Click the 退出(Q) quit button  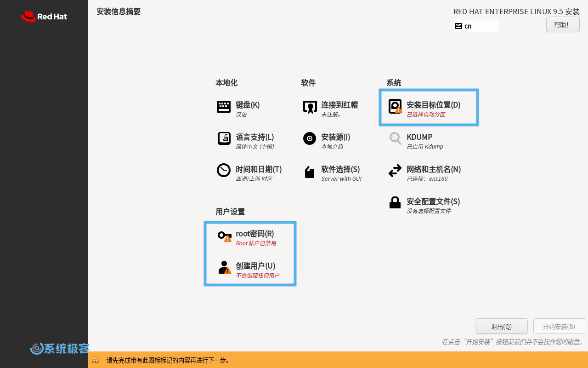(502, 327)
